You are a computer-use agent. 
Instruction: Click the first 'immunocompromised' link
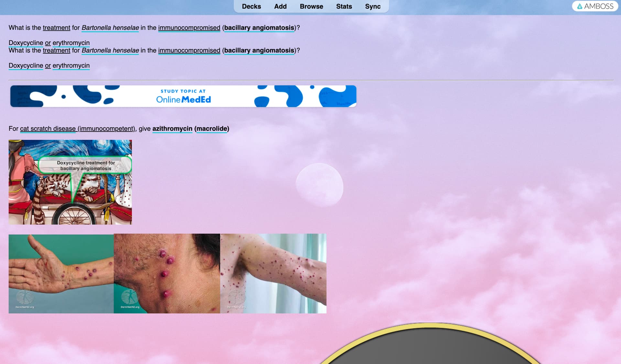click(189, 28)
